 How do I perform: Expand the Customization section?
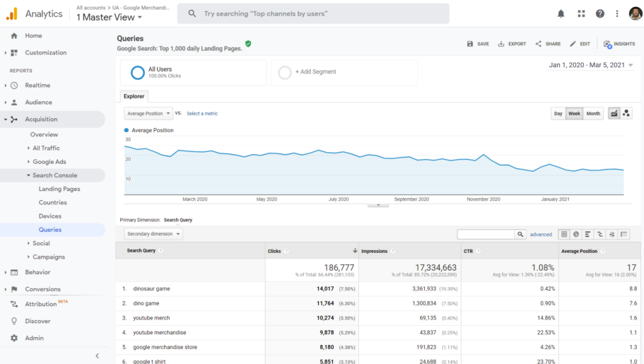[x=6, y=52]
